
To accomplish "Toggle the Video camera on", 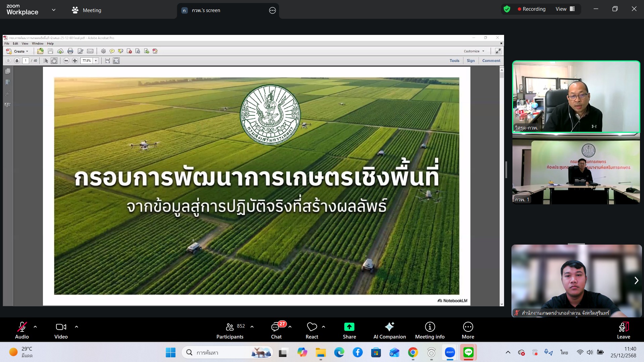I will click(61, 330).
